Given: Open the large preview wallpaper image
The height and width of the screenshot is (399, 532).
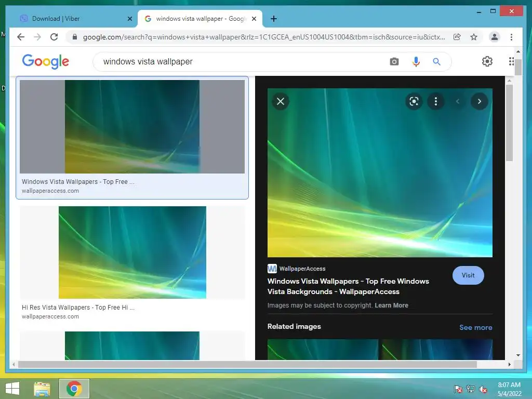Looking at the screenshot, I should 380,172.
